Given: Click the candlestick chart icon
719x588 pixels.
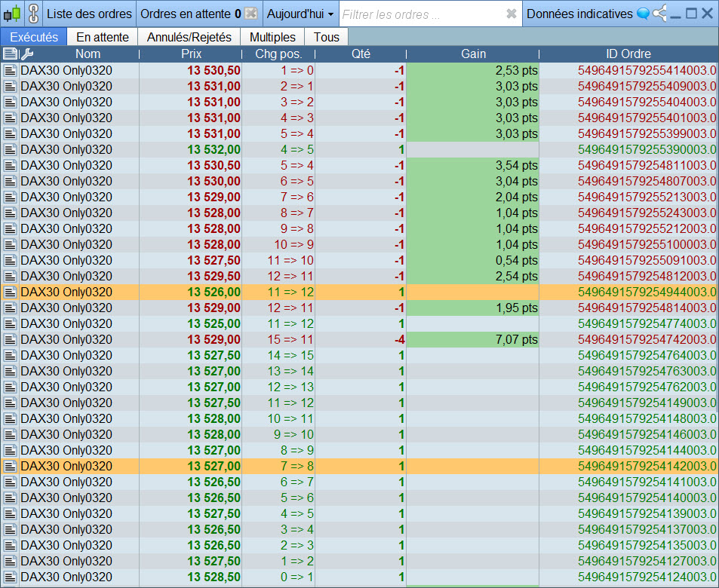Looking at the screenshot, I should point(12,14).
